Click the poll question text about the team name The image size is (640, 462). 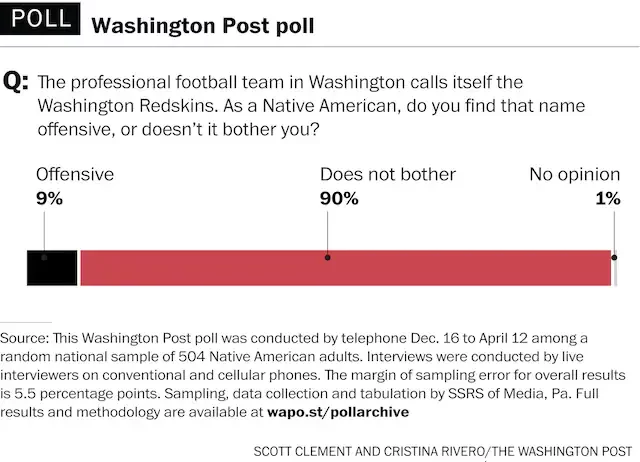(x=280, y=104)
